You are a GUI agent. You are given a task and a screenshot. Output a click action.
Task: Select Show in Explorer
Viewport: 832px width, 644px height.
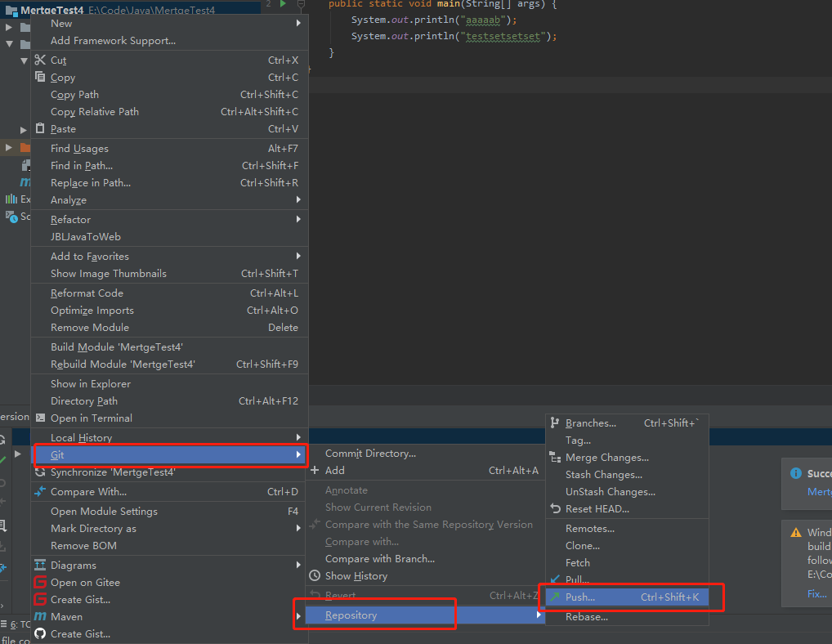click(170, 384)
